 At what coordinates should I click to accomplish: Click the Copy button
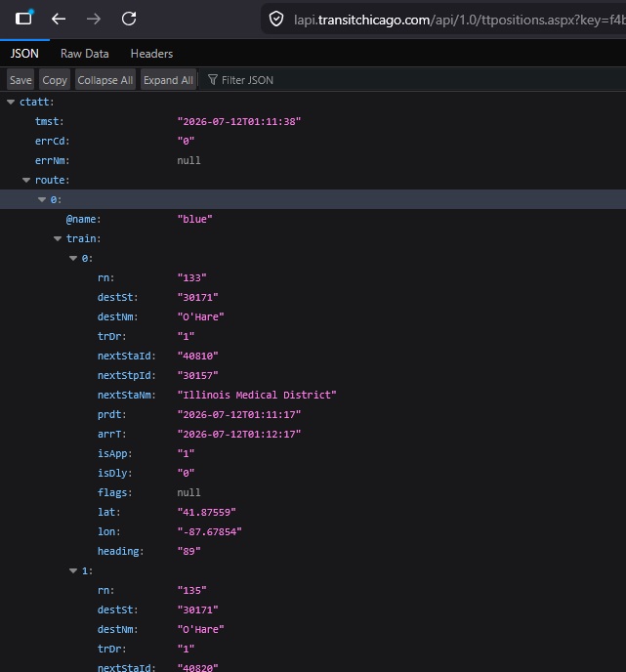coord(55,80)
